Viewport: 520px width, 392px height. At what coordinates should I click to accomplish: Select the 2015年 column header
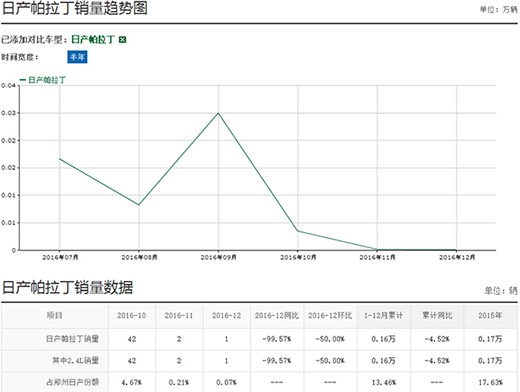(490, 316)
